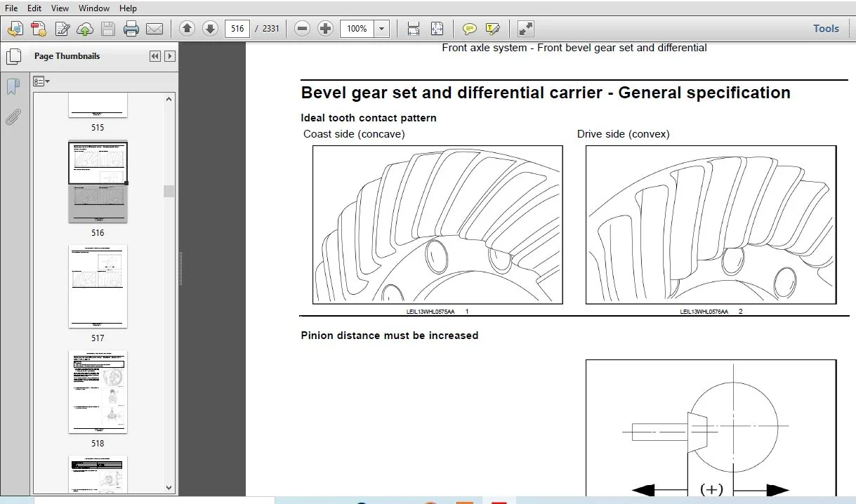Open the Attachments paperclip panel
The height and width of the screenshot is (504, 856).
click(13, 117)
